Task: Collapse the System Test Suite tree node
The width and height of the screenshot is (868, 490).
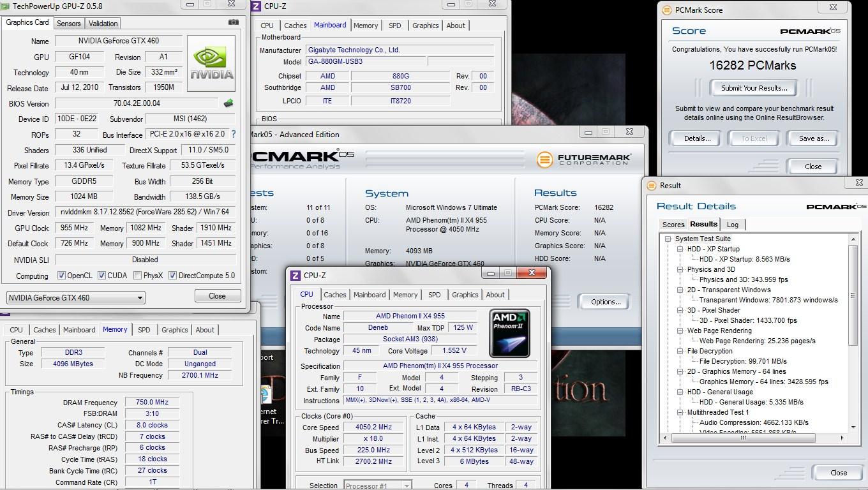Action: coord(668,239)
